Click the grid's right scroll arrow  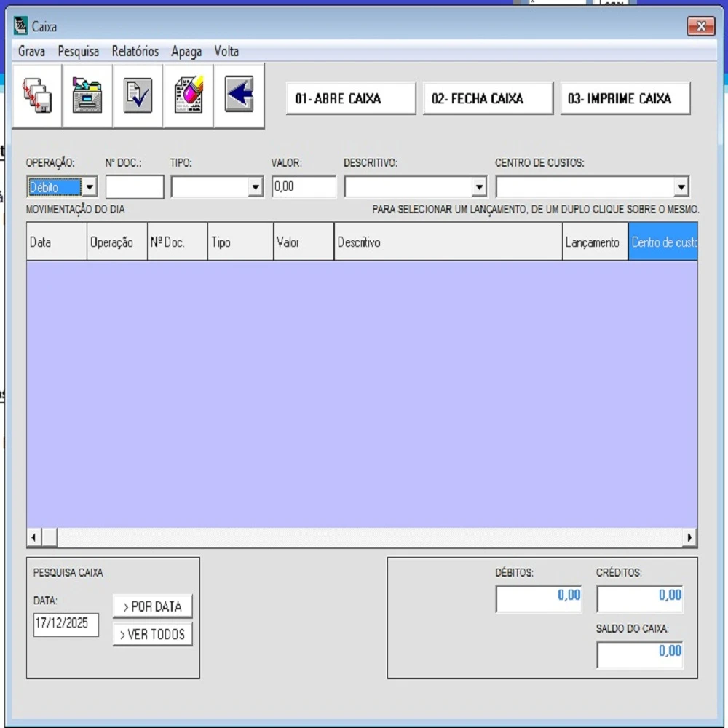689,538
